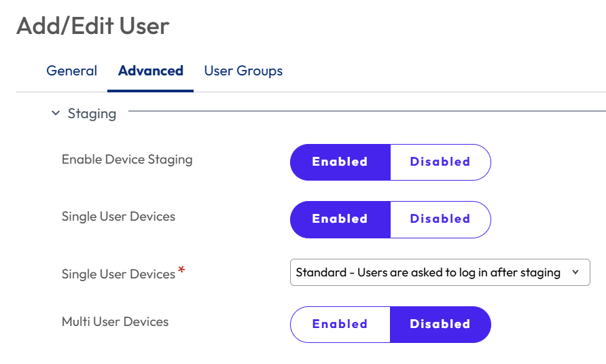This screenshot has width=606, height=364.
Task: Click the Enable Device Staging label
Action: [127, 160]
